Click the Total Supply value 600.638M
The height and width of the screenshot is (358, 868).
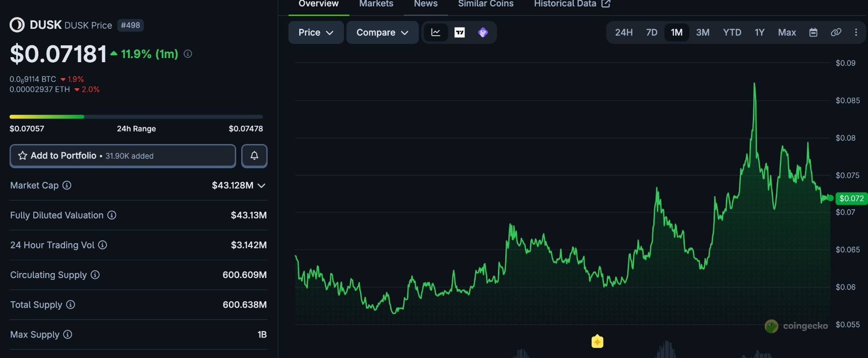244,305
